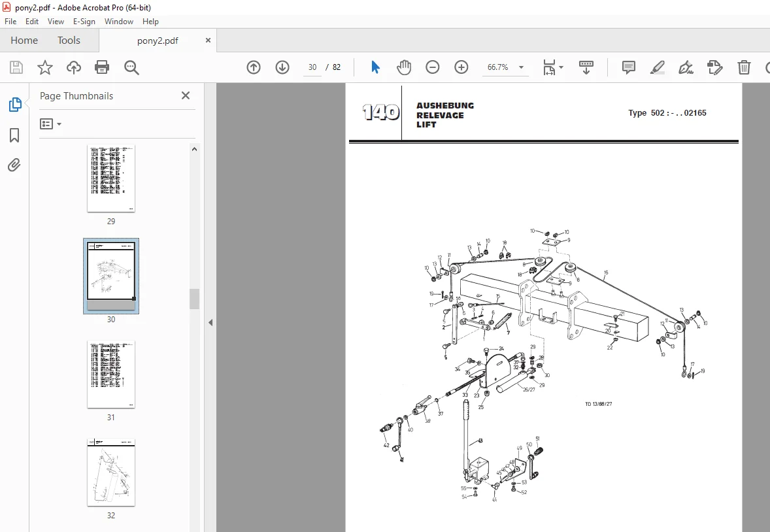
Task: Select the page 31 thumbnail
Action: 111,374
